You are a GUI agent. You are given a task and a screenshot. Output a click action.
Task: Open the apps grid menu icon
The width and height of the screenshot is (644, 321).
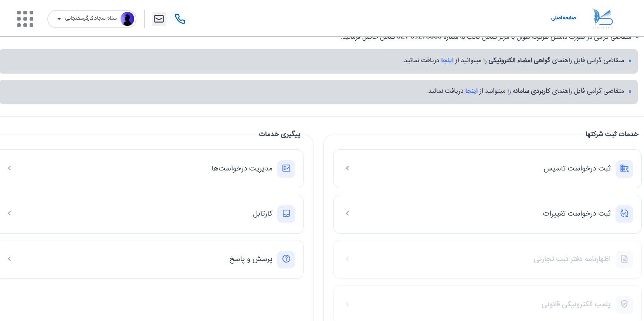point(25,19)
